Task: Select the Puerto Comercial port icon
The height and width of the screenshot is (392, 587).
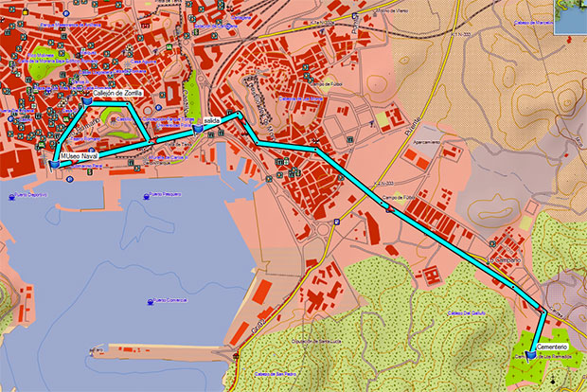Action: coord(151,302)
